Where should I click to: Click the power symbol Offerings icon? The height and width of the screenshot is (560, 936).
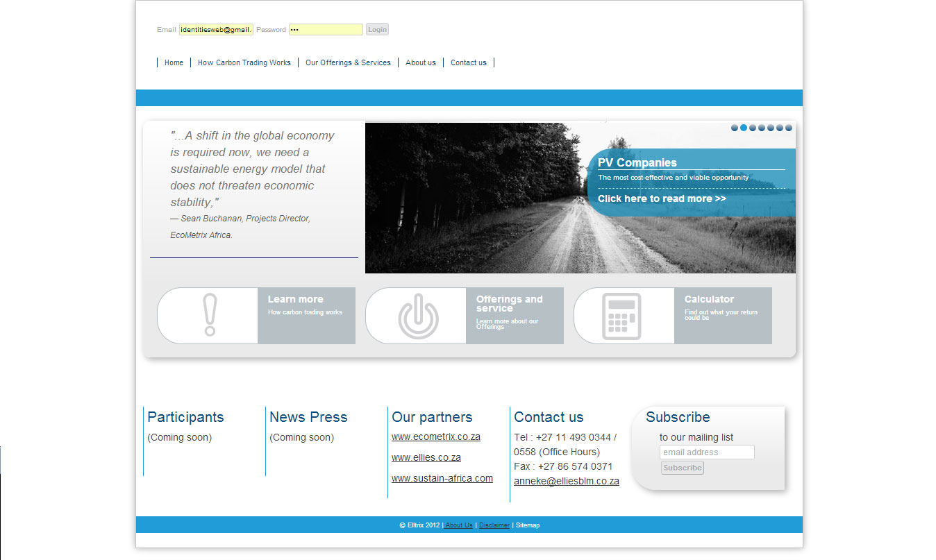pyautogui.click(x=418, y=316)
